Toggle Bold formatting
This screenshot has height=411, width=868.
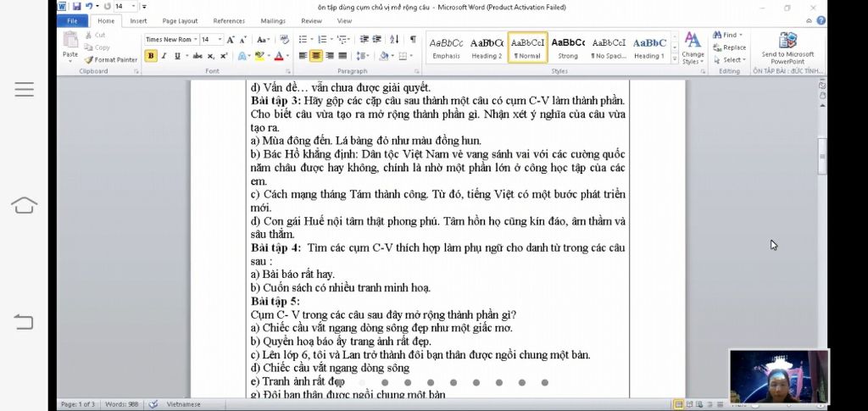[x=151, y=56]
